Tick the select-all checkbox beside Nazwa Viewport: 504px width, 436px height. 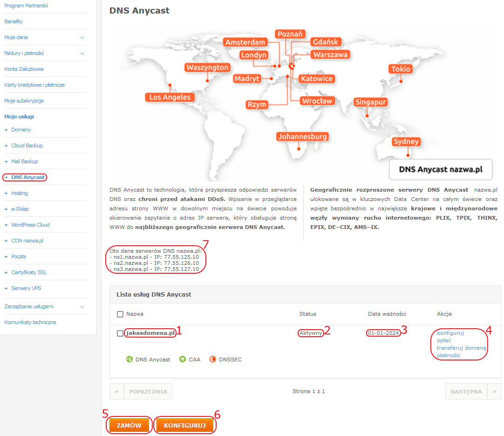[x=120, y=314]
